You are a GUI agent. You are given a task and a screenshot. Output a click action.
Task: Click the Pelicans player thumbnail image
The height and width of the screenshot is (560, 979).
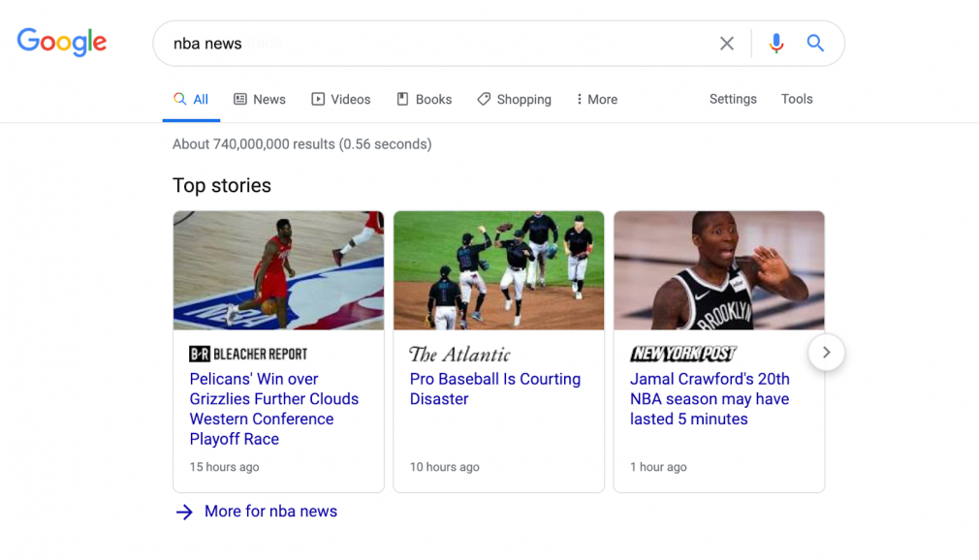(x=278, y=270)
